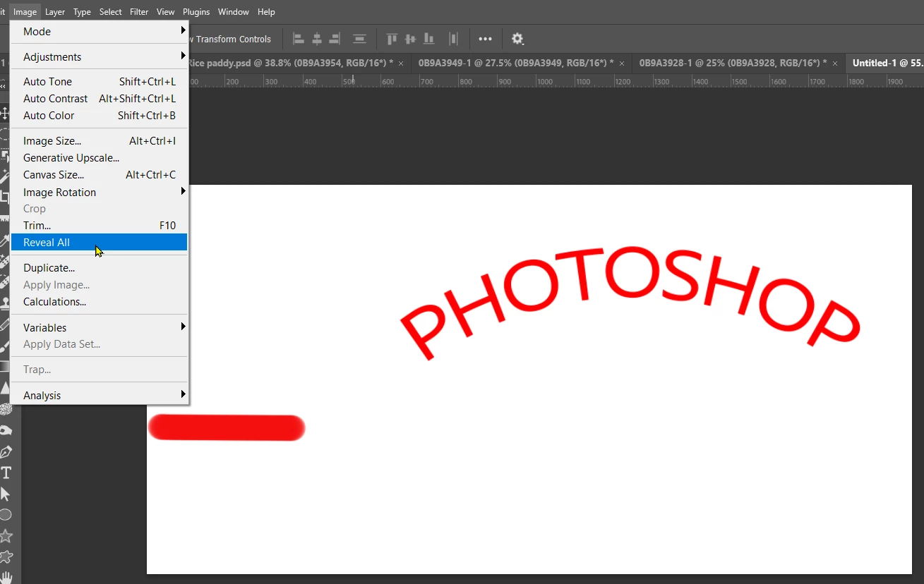Open the Help menu
924x584 pixels.
266,12
